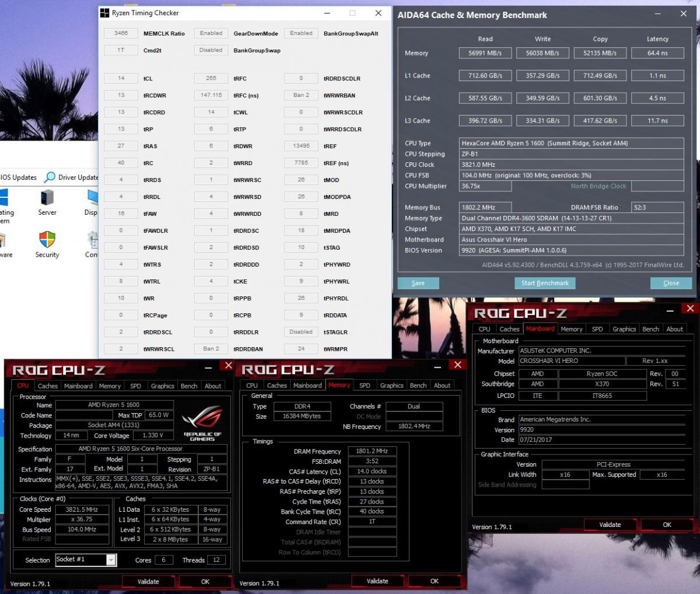Click the Ryzen Timing Checker title bar icon
Screen dimensions: 700x594
click(x=104, y=13)
